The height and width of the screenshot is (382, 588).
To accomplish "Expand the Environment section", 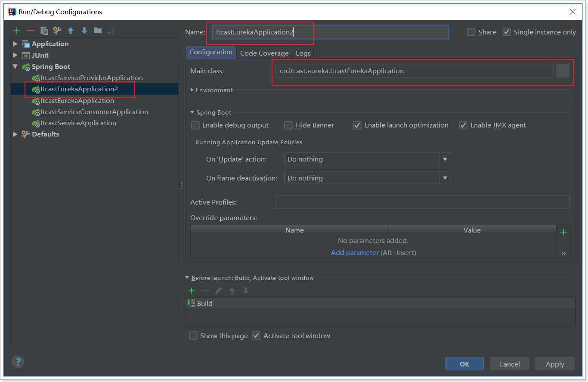I will tap(192, 90).
